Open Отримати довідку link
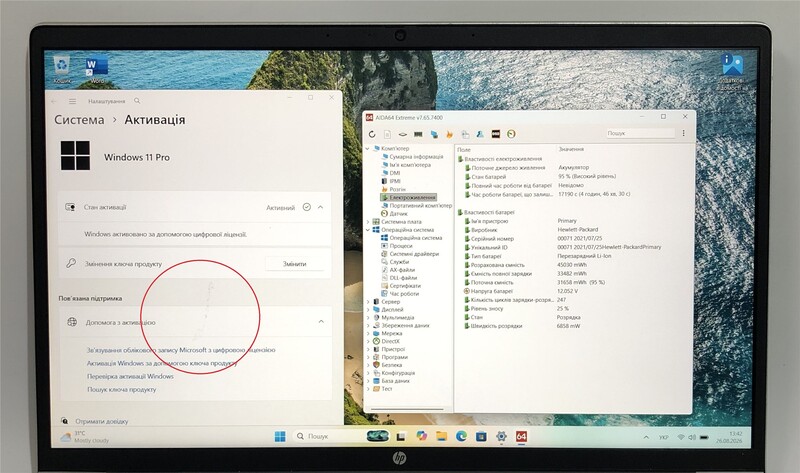Screen dimensions: 800x473 point(102,421)
